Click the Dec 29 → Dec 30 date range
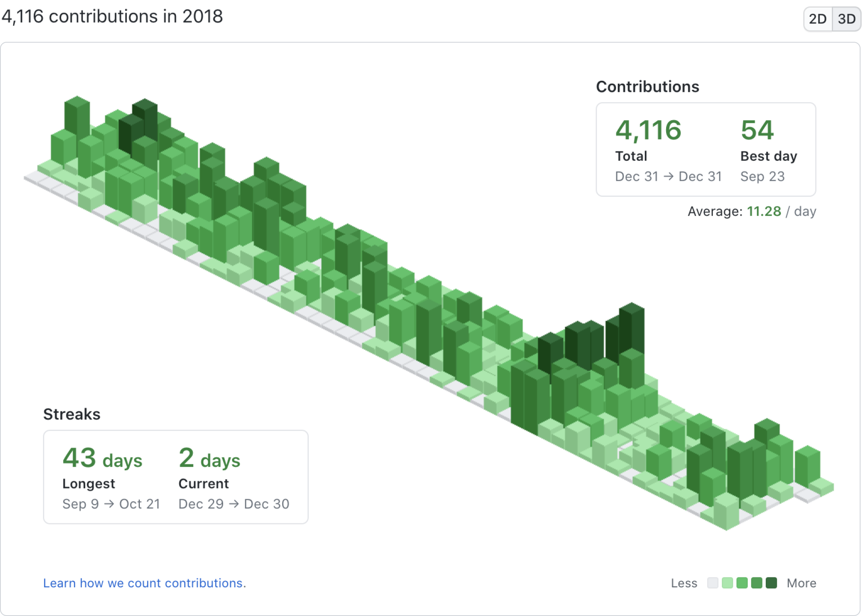863x616 pixels. (x=234, y=504)
